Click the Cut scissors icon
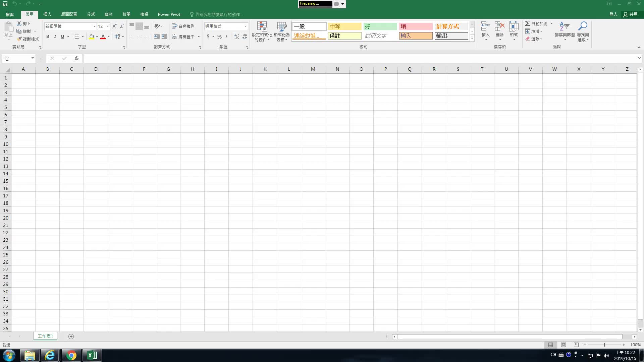Viewport: 644px width, 362px height. tap(19, 23)
